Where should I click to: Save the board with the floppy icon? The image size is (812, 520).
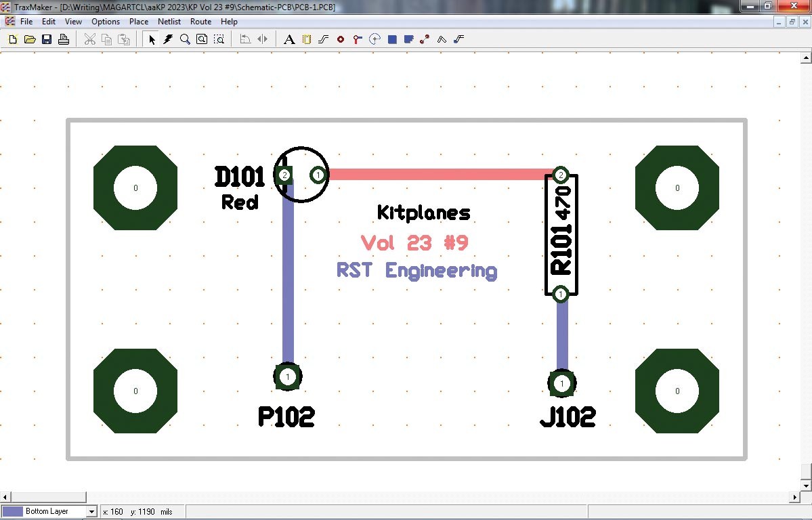tap(47, 39)
